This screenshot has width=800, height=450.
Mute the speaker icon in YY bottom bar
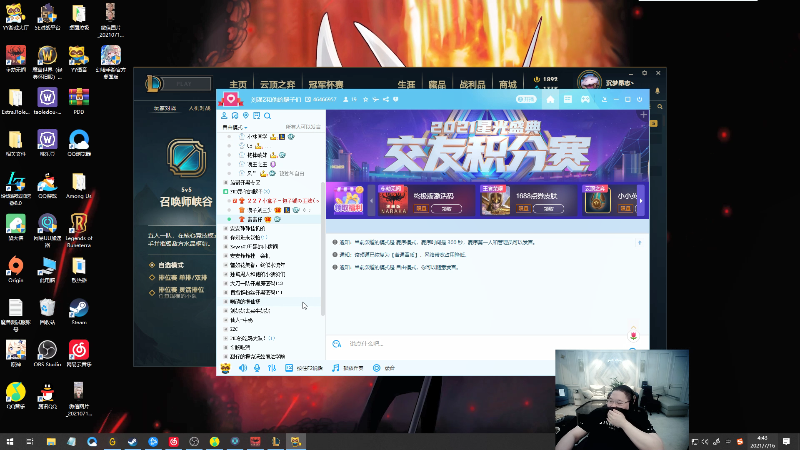coord(243,368)
